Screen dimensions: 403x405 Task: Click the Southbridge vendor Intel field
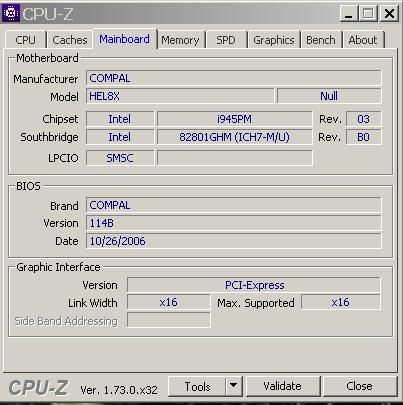pos(120,137)
